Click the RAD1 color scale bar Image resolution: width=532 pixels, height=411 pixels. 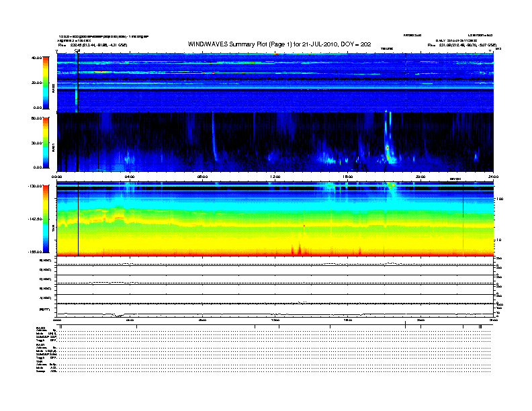[46, 143]
